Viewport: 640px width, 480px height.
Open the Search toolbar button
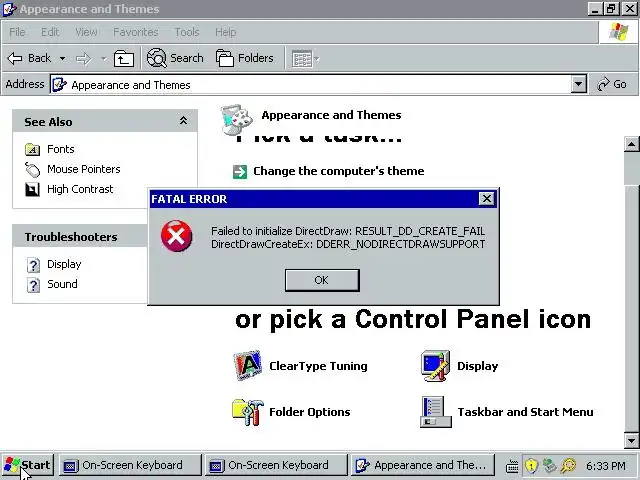point(175,58)
